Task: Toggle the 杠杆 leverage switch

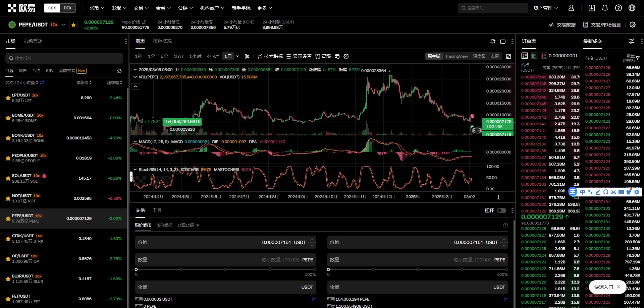Action: [x=501, y=210]
